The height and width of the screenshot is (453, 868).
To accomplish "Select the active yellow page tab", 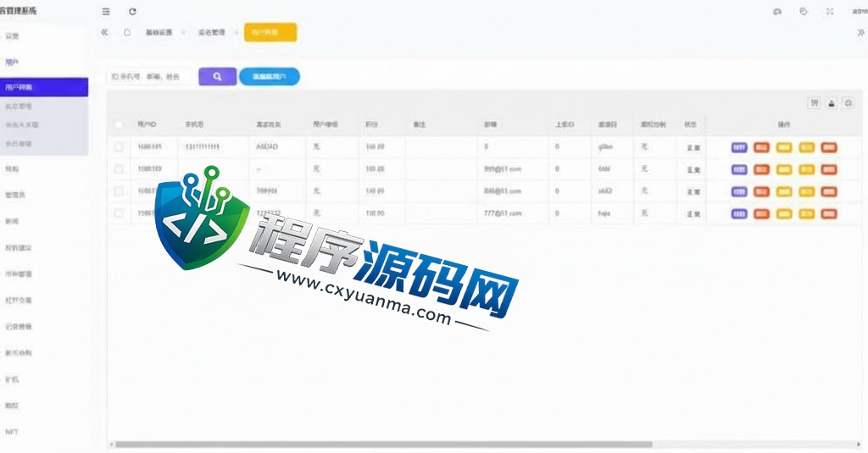I will coord(270,33).
